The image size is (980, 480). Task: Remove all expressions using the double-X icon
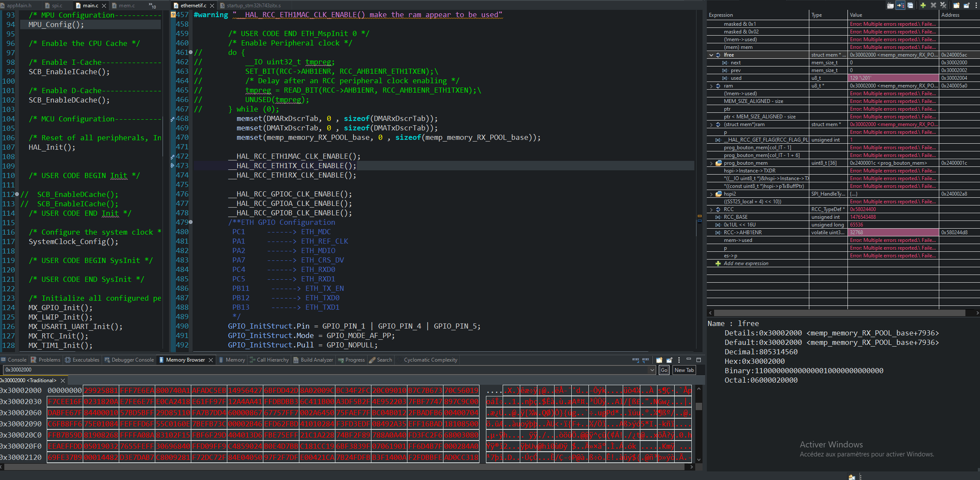tap(943, 6)
